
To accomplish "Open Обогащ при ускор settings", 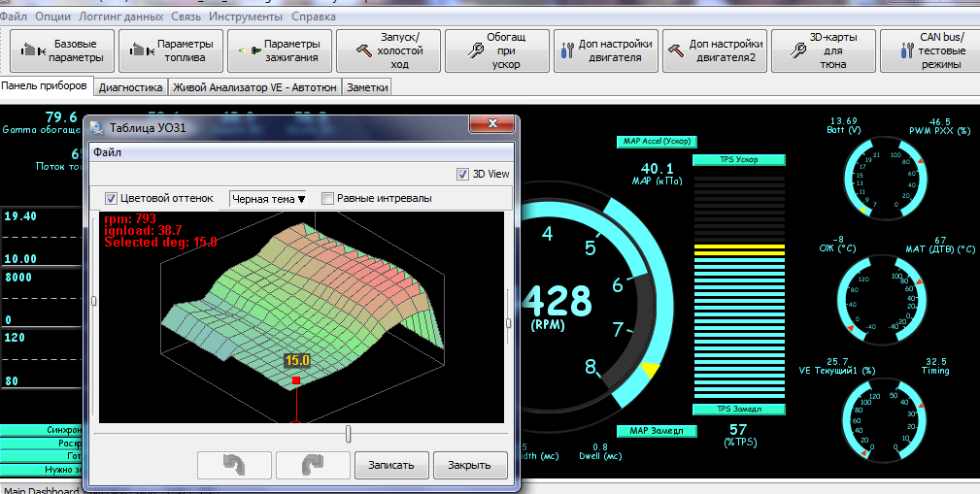I will (496, 50).
